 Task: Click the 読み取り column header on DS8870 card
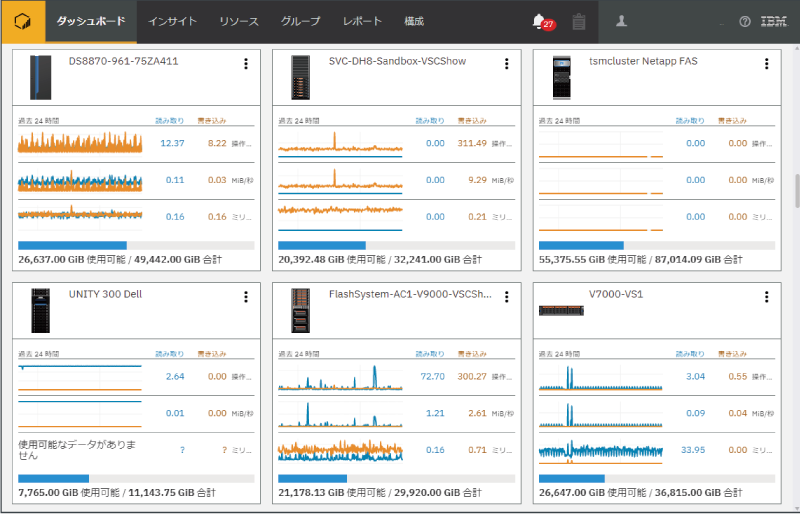pos(169,121)
